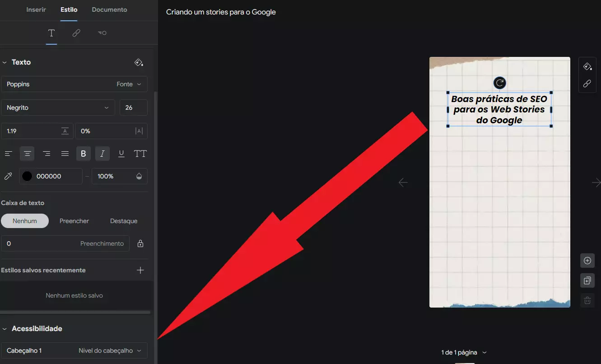Duplicate the current page
Screen dimensions: 601x364
(x=587, y=280)
